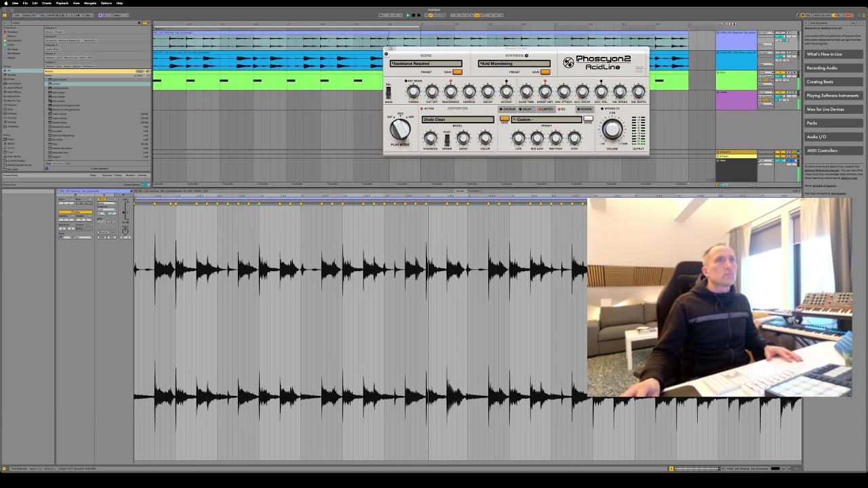Open the Scene preset selector
The width and height of the screenshot is (868, 488).
[426, 64]
